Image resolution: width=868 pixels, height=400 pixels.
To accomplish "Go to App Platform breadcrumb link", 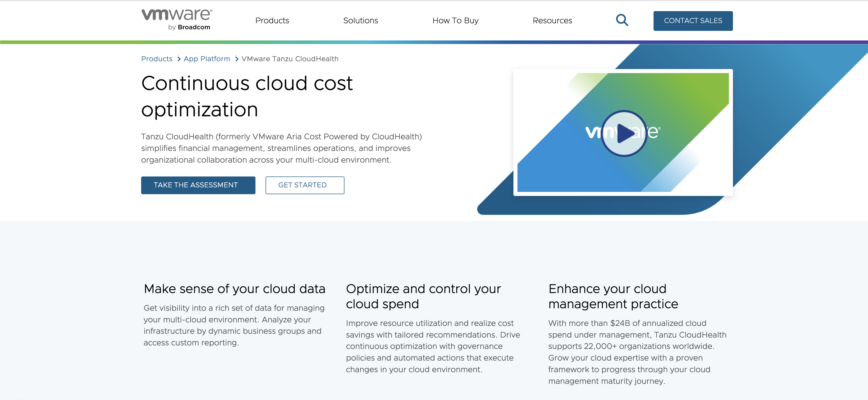I will (x=207, y=59).
